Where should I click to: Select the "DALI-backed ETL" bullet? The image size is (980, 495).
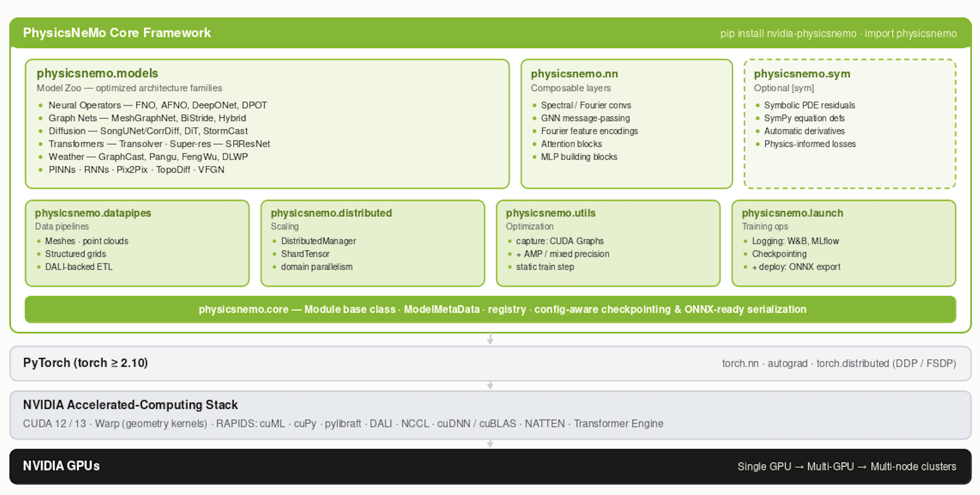click(x=79, y=267)
